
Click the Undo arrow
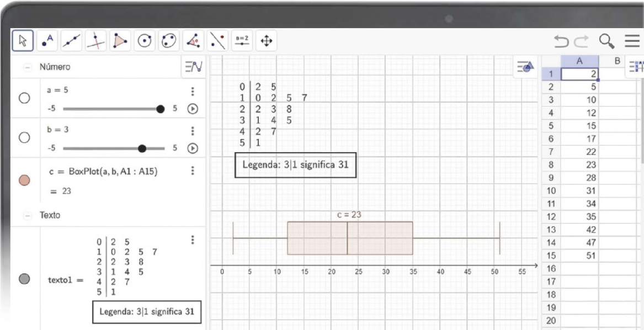[562, 41]
